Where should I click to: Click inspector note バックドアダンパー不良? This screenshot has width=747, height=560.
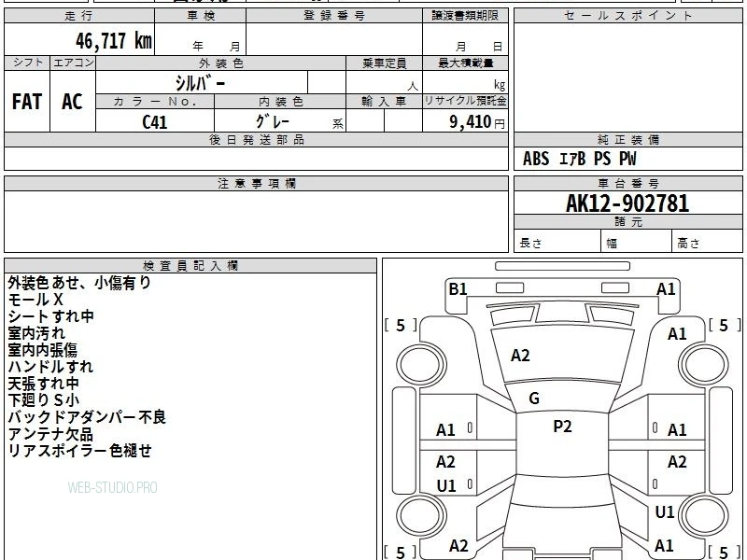[x=87, y=417]
